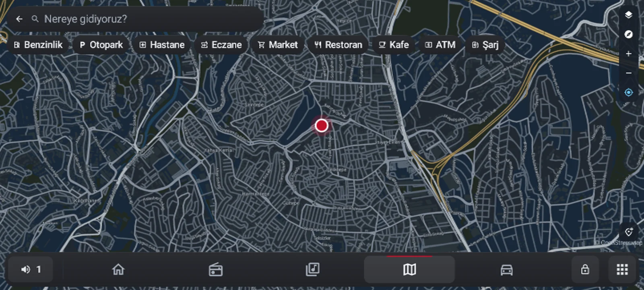Zoom in with the plus button
This screenshot has width=644, height=290.
[628, 54]
